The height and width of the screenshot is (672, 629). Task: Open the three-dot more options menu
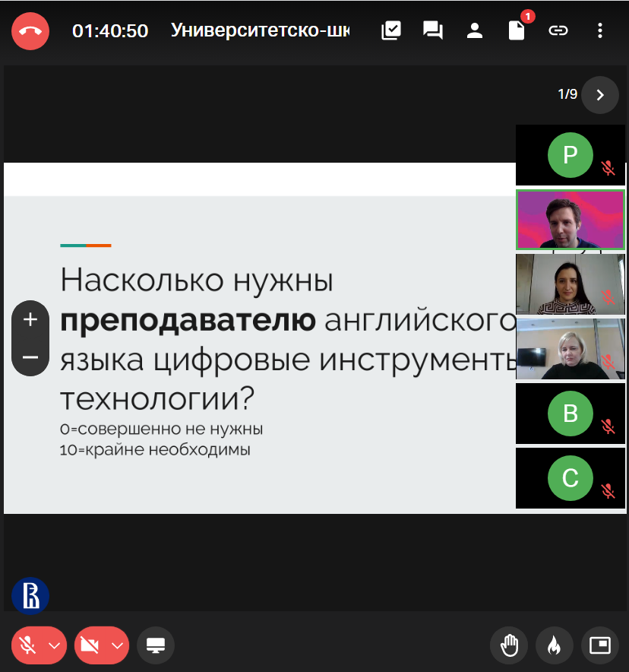click(600, 30)
